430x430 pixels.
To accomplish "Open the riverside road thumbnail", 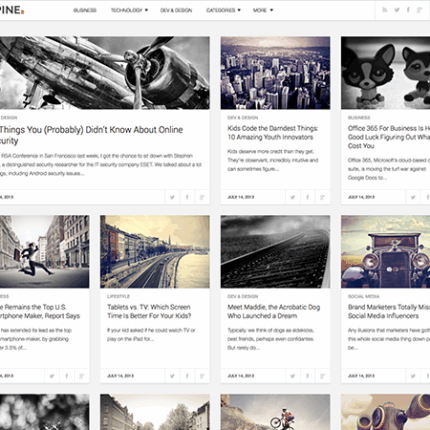I will pyautogui.click(x=155, y=252).
